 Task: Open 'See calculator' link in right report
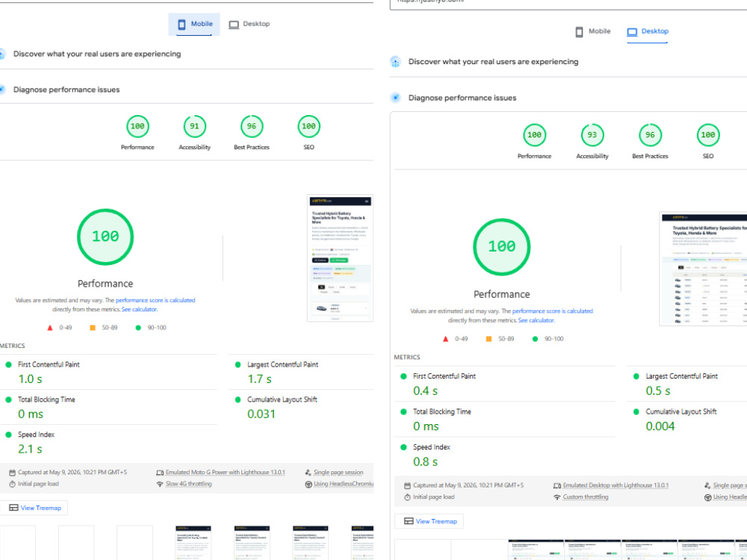(536, 320)
